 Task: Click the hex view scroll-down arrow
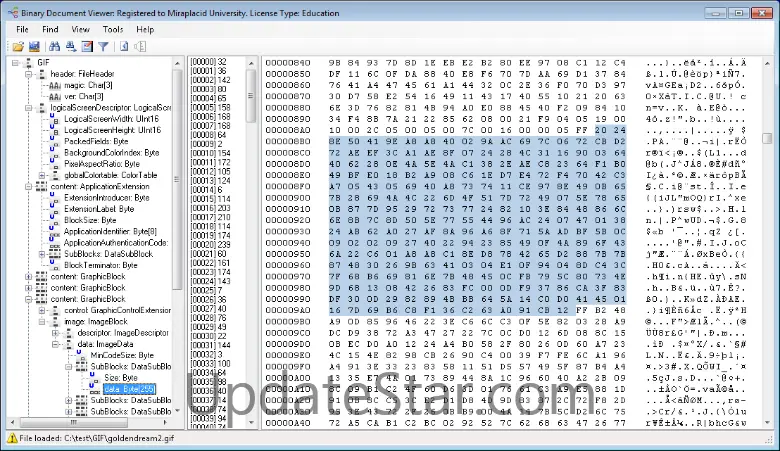pos(767,422)
